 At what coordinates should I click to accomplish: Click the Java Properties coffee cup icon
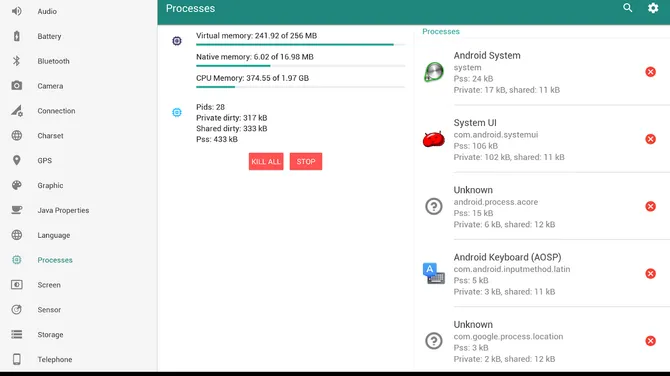17,210
